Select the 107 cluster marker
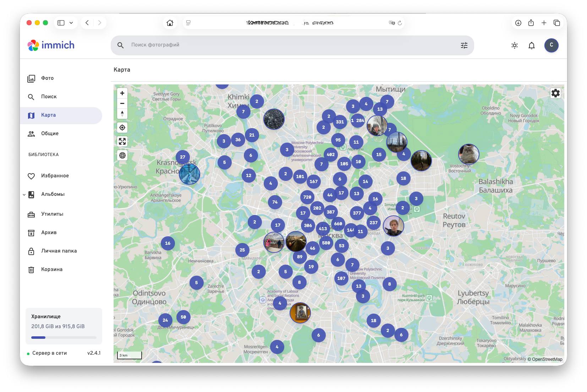 (x=341, y=278)
